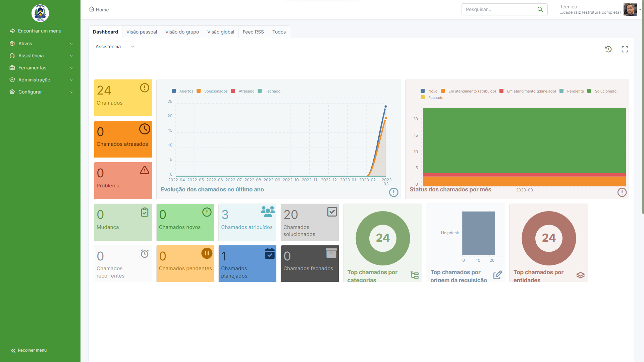Switch to the Visão global tab
Viewport: 644px width, 362px height.
221,32
